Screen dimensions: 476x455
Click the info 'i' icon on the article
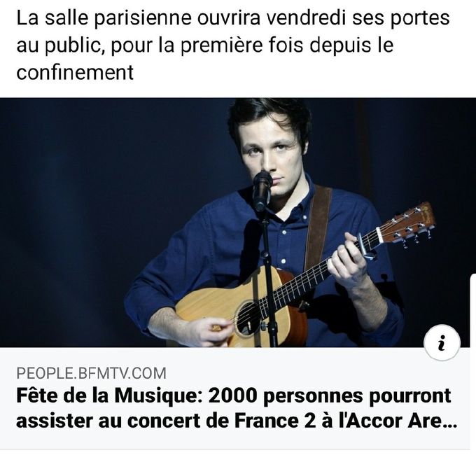click(442, 343)
